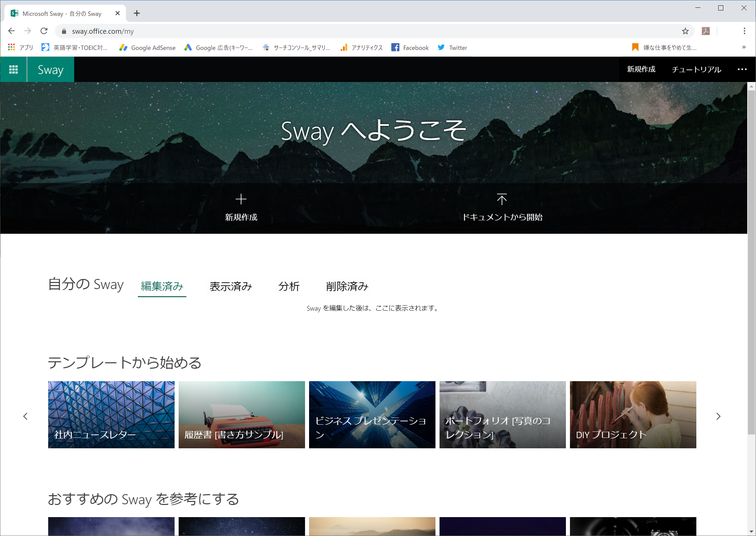Select 新規作成 label under the plus icon

[x=241, y=217]
